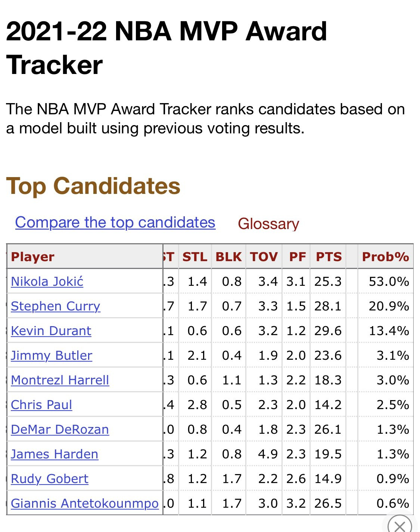The image size is (420, 532).
Task: Open the DeMar DeRozan player link
Action: coord(60,429)
